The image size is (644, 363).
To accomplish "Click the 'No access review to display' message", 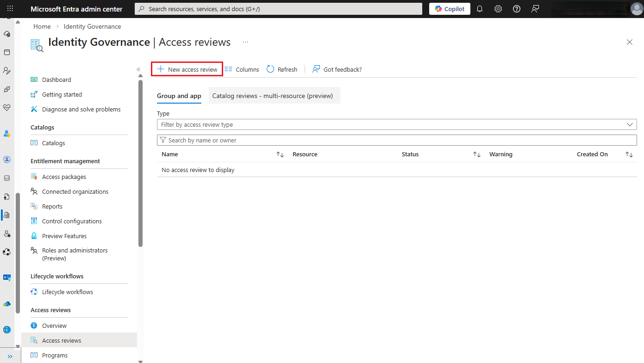I will [198, 170].
